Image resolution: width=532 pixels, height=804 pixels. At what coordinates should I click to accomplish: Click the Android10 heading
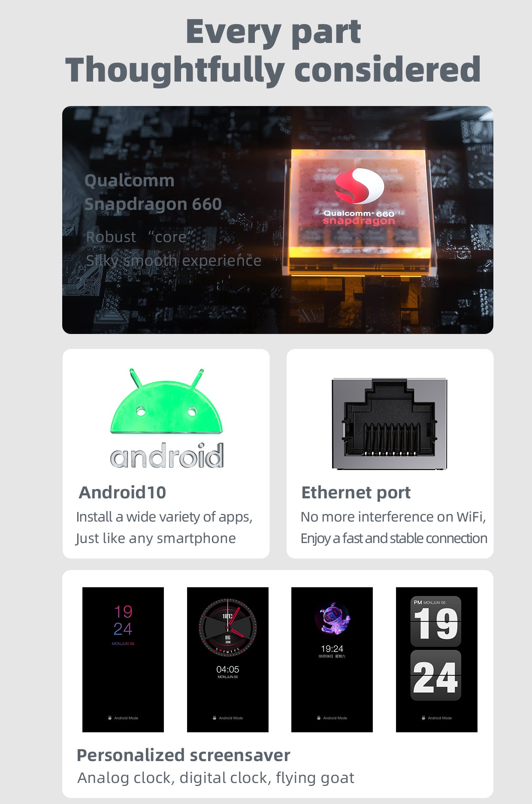pyautogui.click(x=122, y=492)
